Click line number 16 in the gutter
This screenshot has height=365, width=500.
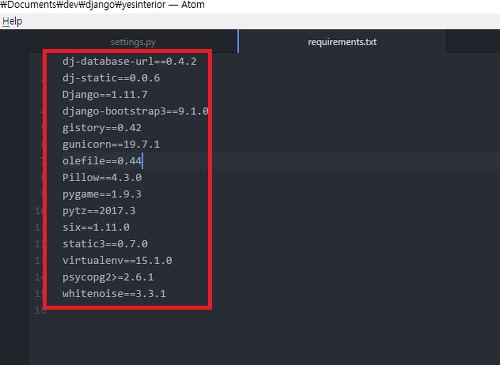[x=40, y=310]
